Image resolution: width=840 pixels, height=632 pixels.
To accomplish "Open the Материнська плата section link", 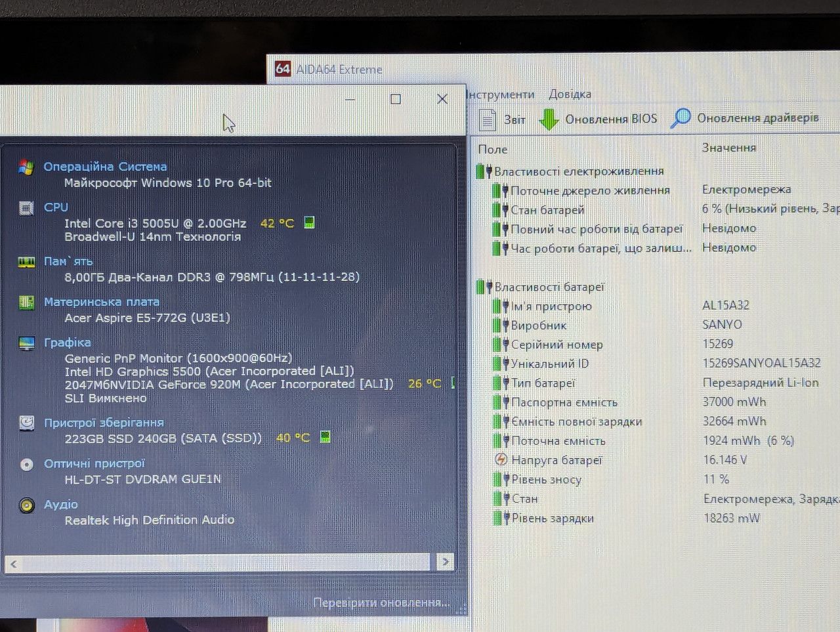I will tap(102, 302).
